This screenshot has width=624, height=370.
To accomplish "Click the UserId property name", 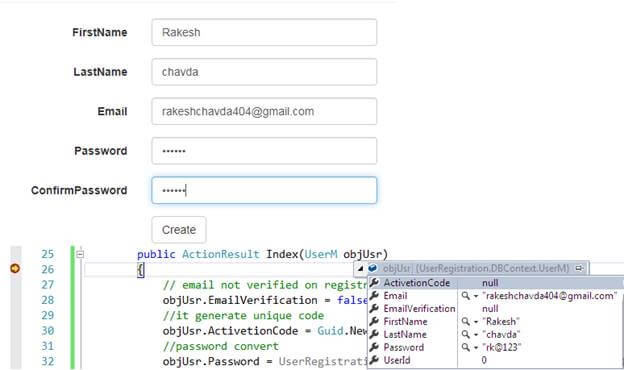I will coord(397,360).
